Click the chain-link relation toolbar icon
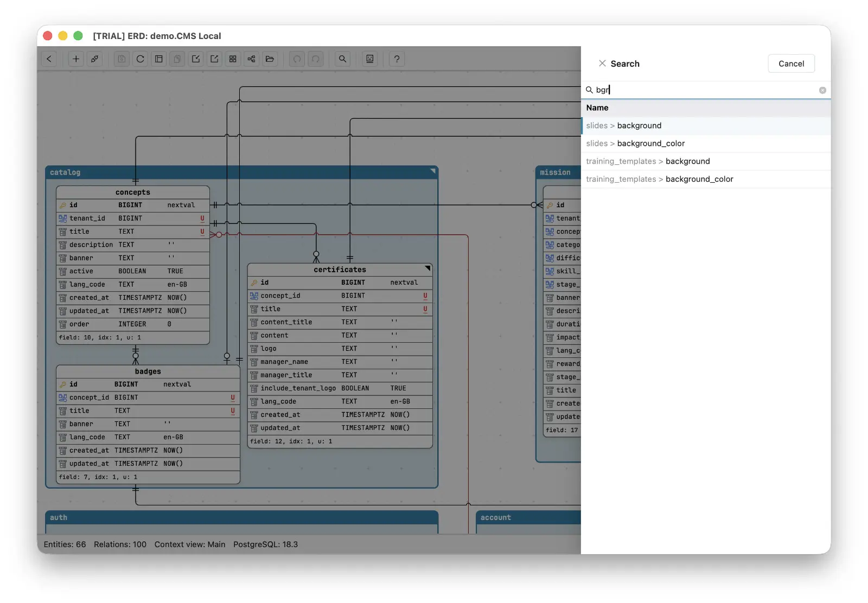The height and width of the screenshot is (603, 868). click(94, 59)
